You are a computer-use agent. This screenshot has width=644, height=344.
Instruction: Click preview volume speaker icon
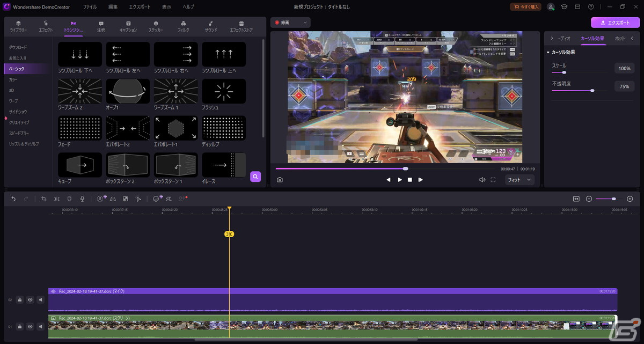click(x=482, y=180)
